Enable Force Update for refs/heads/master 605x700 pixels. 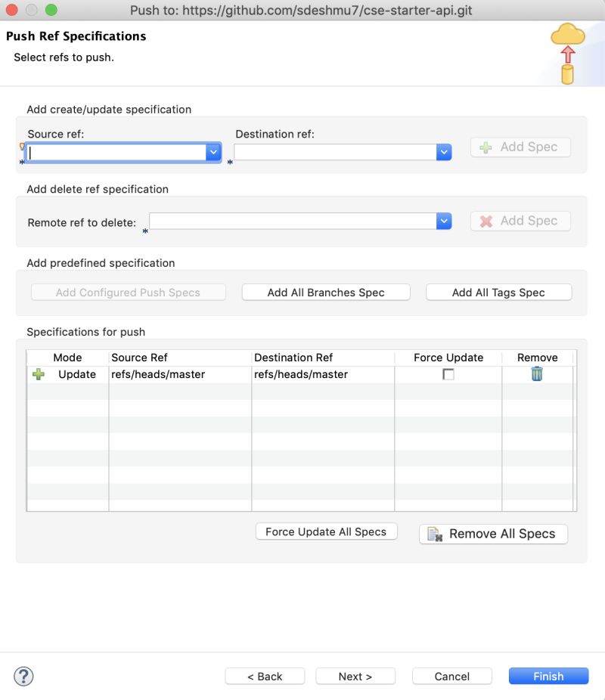[448, 373]
